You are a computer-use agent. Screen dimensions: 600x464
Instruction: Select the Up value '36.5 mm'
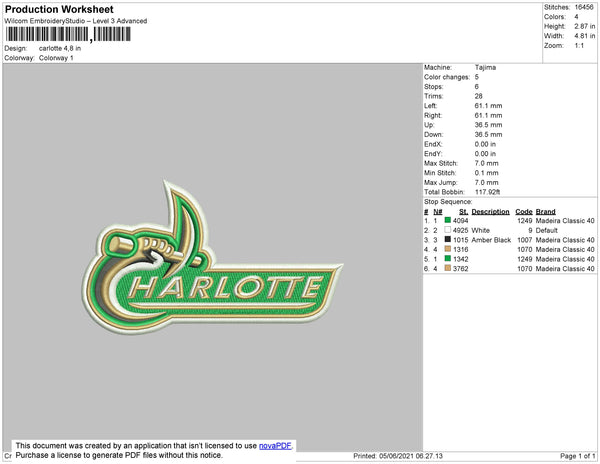tap(488, 125)
